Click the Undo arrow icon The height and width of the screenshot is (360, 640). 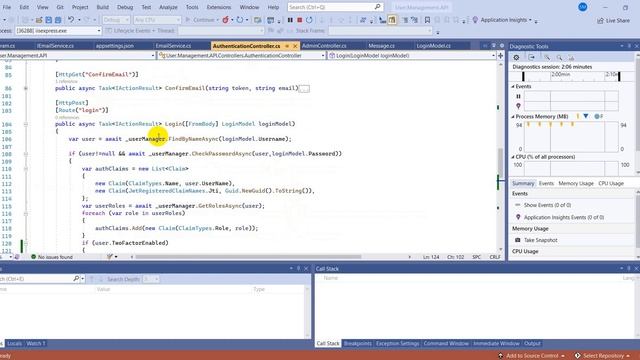coord(71,20)
